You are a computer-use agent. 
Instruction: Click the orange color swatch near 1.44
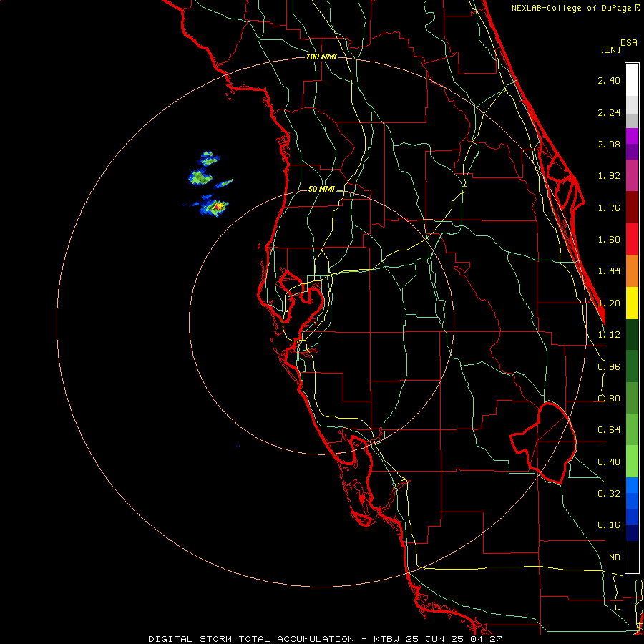pos(632,270)
